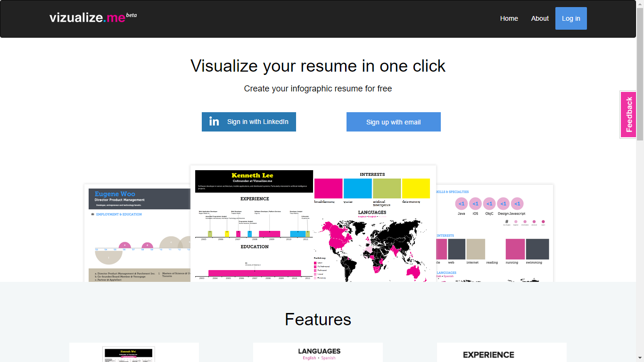The width and height of the screenshot is (644, 362).
Task: Click the Features heading
Action: click(318, 320)
